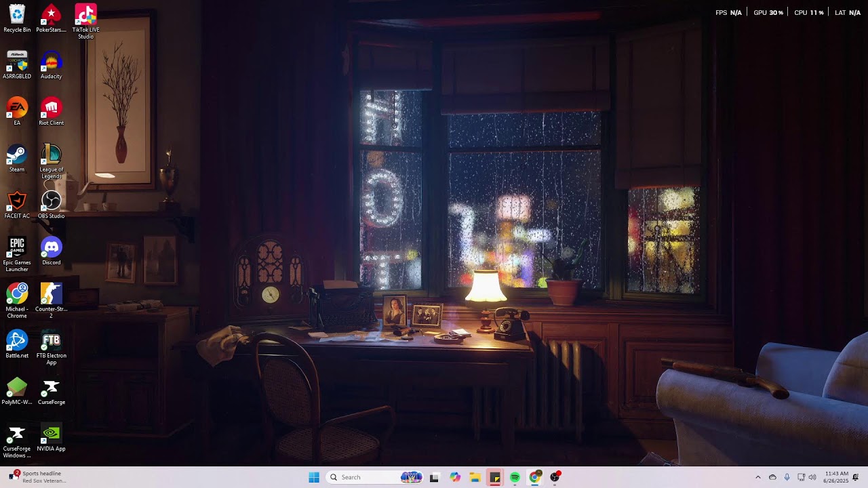Image resolution: width=868 pixels, height=488 pixels.
Task: Click the ASRRGBLED desktop icon
Action: point(17,65)
